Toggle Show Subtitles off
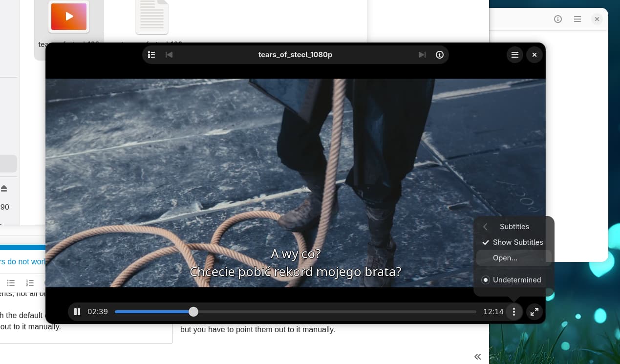This screenshot has height=364, width=620. (x=513, y=242)
